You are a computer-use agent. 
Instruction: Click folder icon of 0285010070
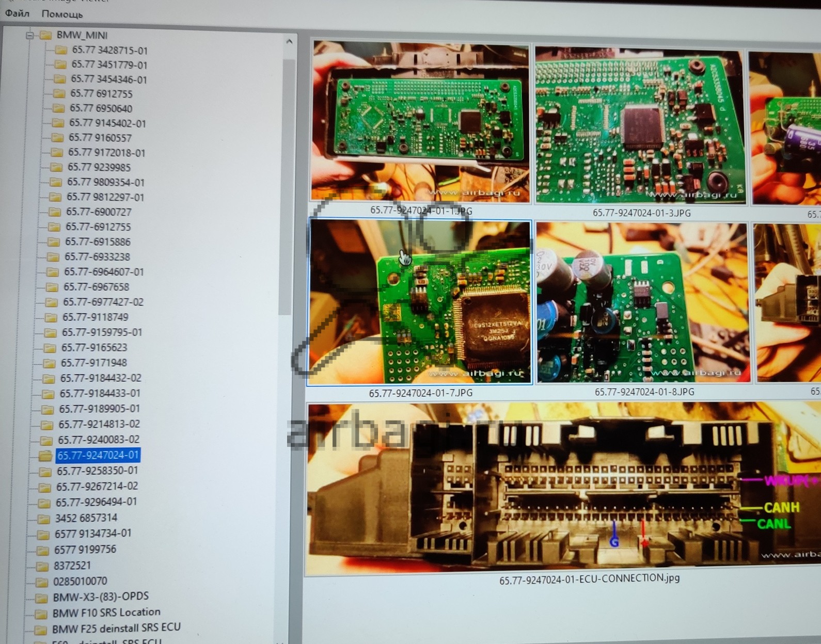point(42,583)
